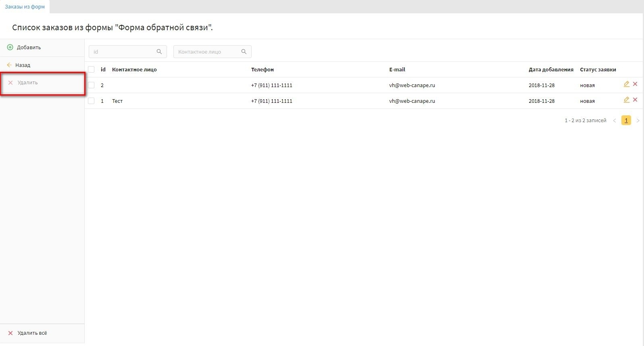Screen dimensions: 644x346
Task: Click the magnifier icon in the id search field
Action: coord(159,52)
